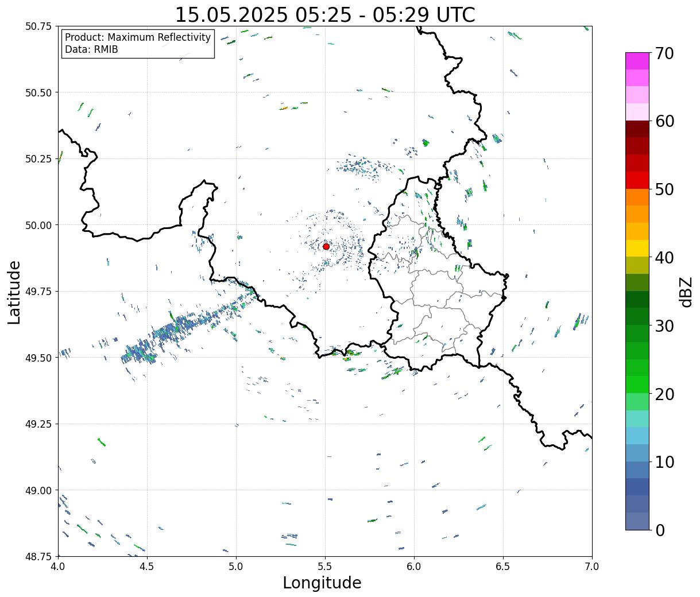Click the dark maroon colorbar segment below 60

pyautogui.click(x=637, y=129)
